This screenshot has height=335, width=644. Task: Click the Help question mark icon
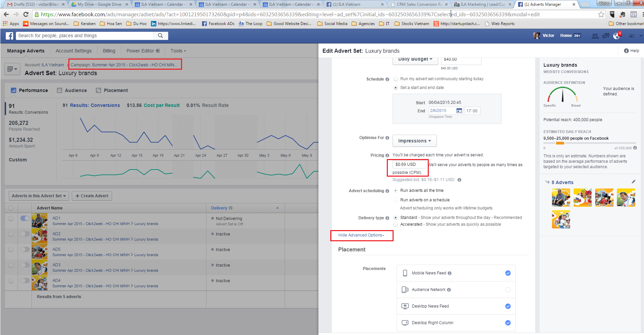coord(626,51)
